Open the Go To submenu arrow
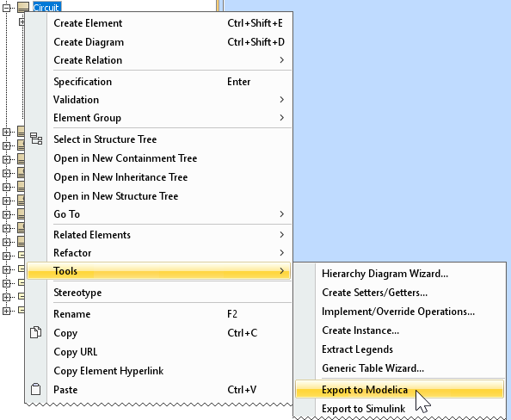The height and width of the screenshot is (420, 511). coord(282,214)
